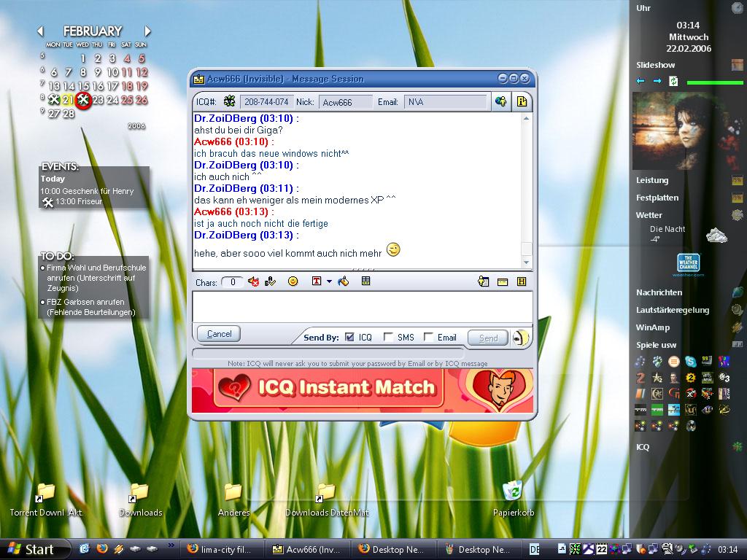Open the smiley emoticon picker
The height and width of the screenshot is (560, 747).
pyautogui.click(x=293, y=281)
